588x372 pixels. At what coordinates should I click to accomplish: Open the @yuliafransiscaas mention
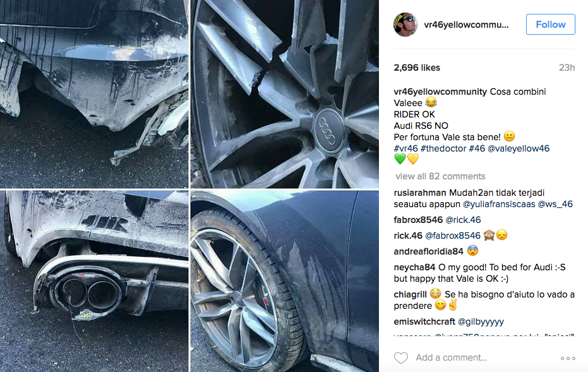[x=499, y=205]
